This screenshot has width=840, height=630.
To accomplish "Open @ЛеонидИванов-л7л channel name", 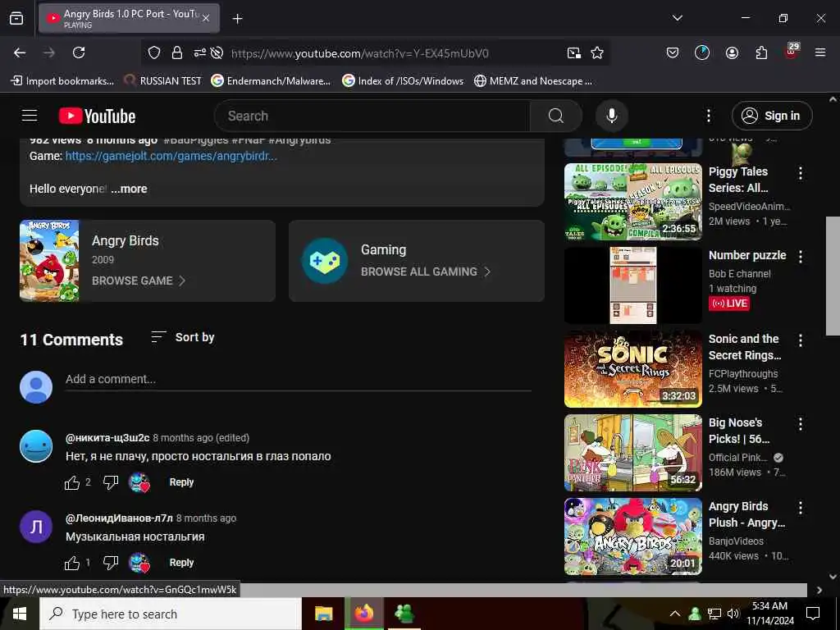I will click(x=119, y=518).
